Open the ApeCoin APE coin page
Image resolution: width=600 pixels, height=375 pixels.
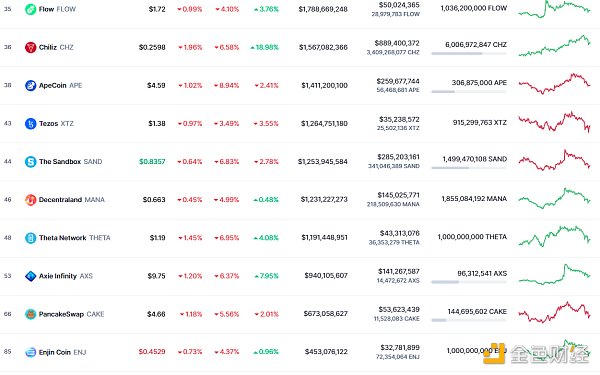[60, 85]
